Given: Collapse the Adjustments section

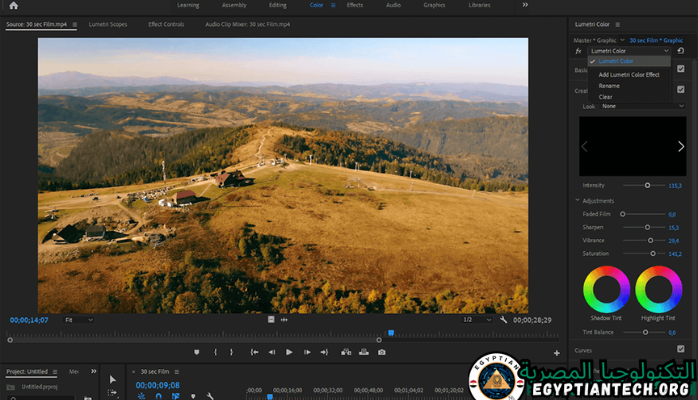Looking at the screenshot, I should tap(578, 201).
